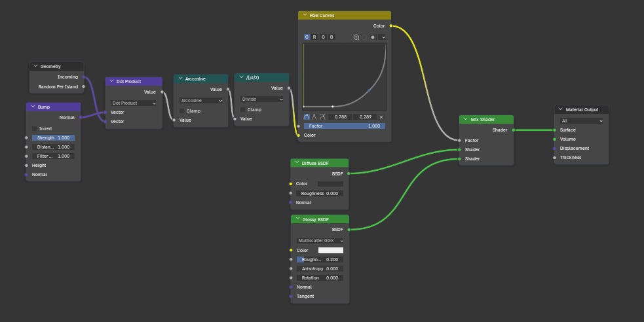Edit the curve point Y value 0.289
Viewport: 644px width, 322px height.
365,117
